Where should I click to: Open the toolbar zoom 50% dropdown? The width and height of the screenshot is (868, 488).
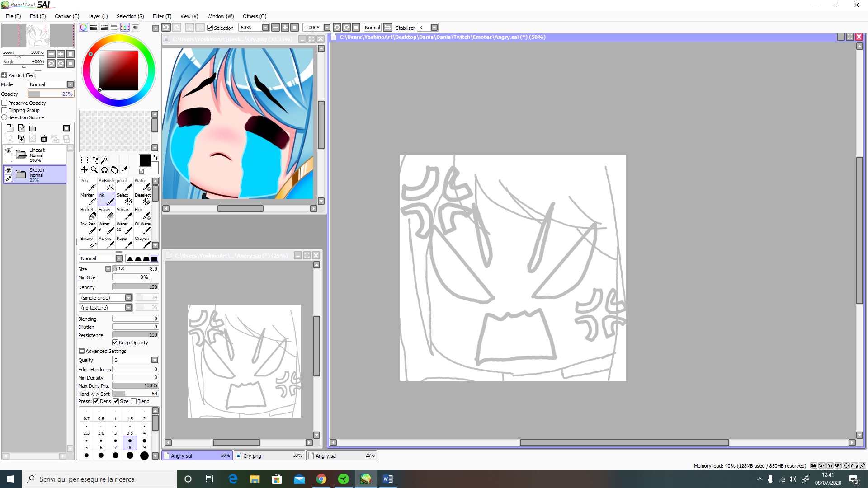266,28
